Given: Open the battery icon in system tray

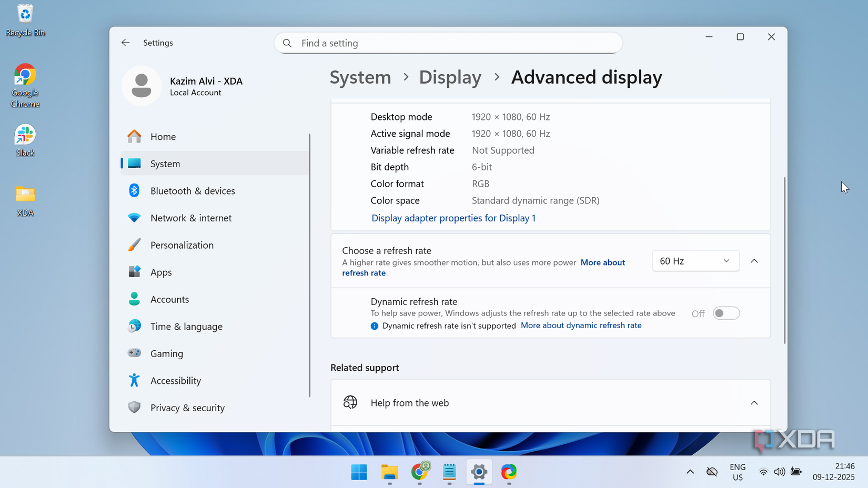Looking at the screenshot, I should click(x=796, y=472).
